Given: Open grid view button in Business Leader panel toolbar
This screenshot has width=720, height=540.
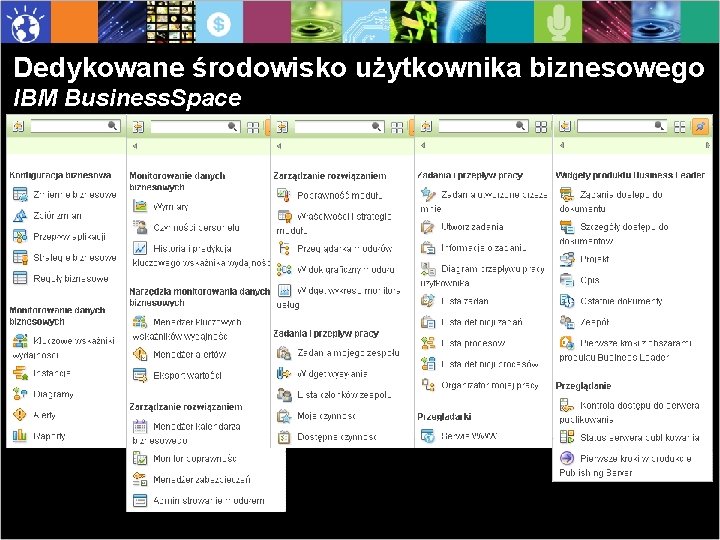Looking at the screenshot, I should click(x=680, y=127).
